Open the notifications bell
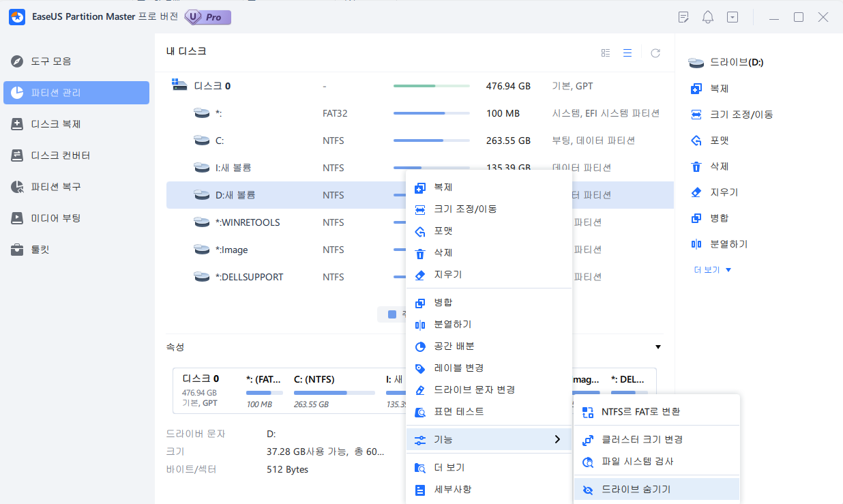This screenshot has height=504, width=843. click(707, 16)
